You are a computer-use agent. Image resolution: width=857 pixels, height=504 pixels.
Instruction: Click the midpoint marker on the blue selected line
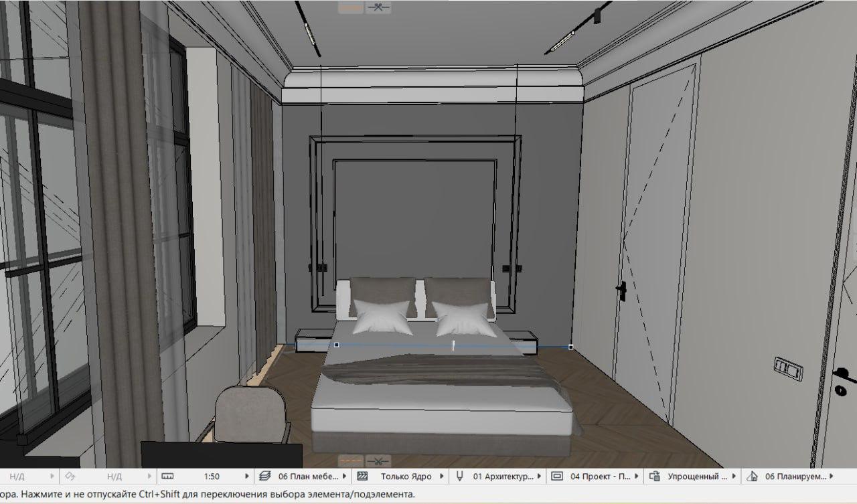click(x=453, y=345)
